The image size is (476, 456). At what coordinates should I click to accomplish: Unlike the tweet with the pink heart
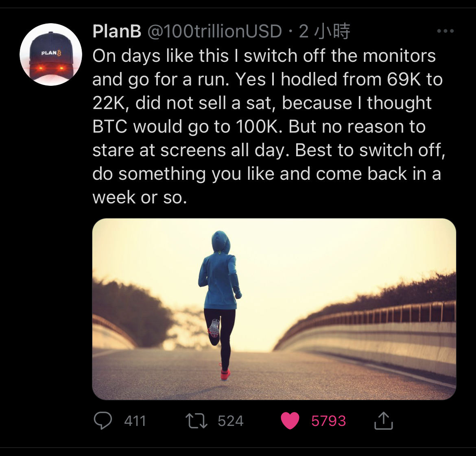pyautogui.click(x=290, y=421)
